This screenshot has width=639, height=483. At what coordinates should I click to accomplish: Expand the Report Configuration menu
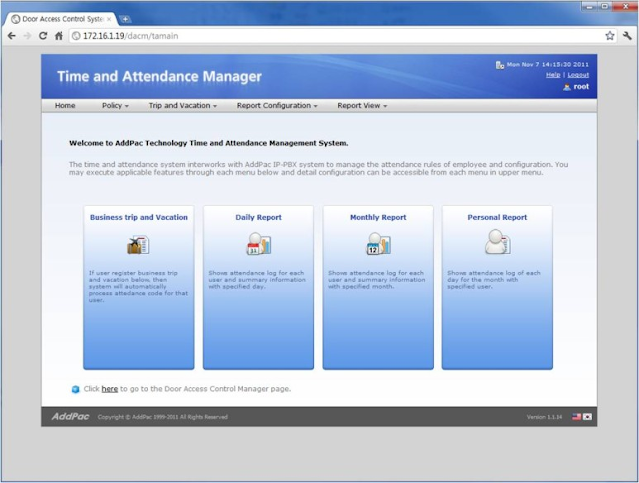(x=277, y=106)
